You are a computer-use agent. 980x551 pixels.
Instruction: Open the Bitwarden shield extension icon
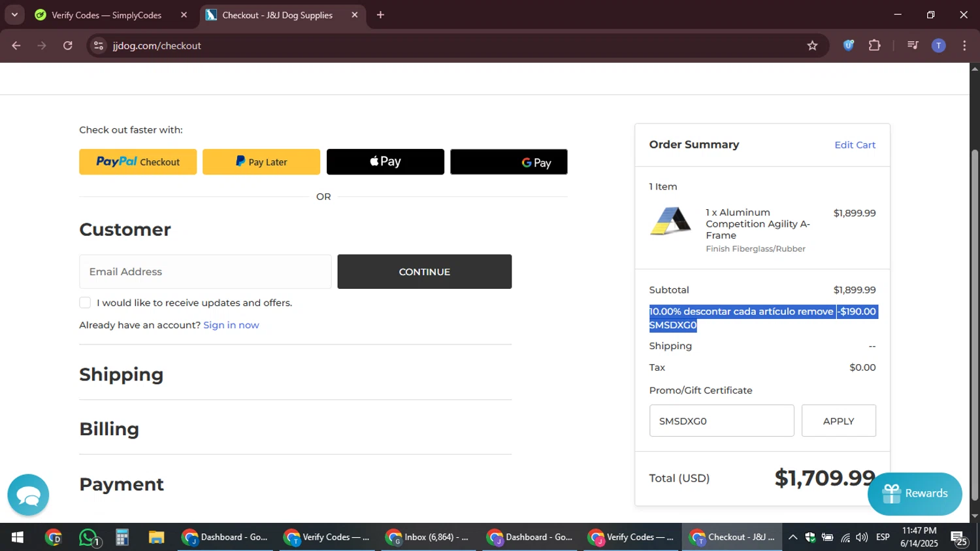point(849,46)
